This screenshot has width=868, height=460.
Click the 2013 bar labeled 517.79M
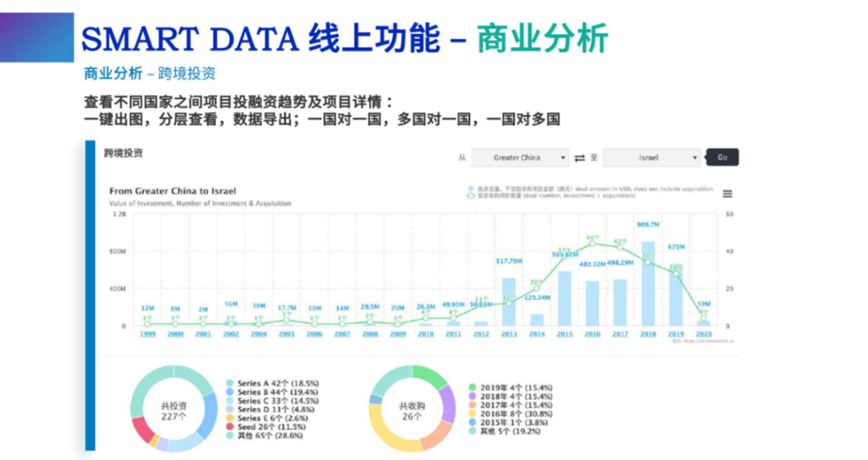pos(509,302)
